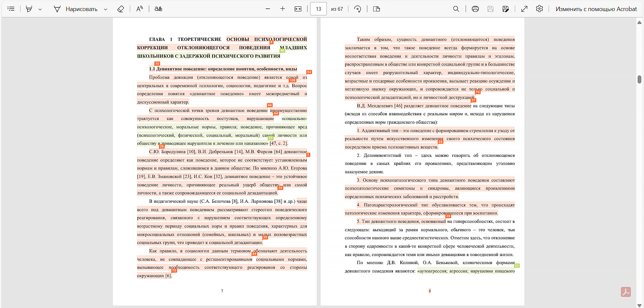The image size is (644, 308).
Task: Fit the page to width
Action: [298, 9]
